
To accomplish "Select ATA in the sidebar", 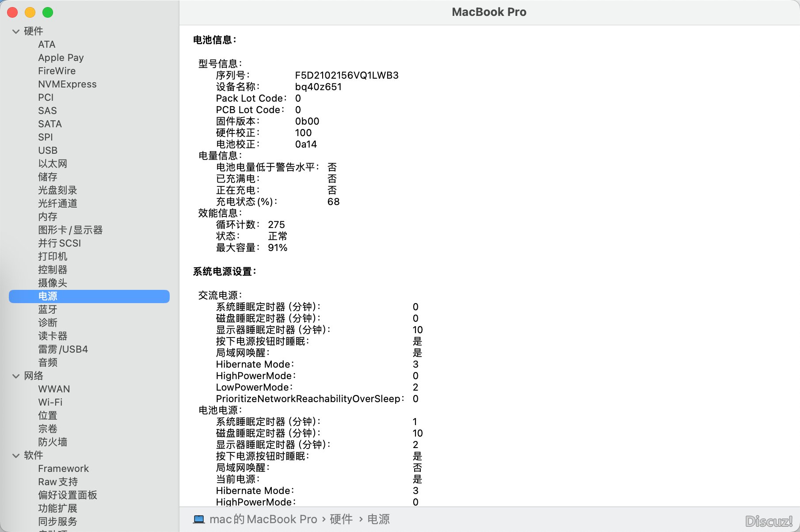I will point(47,45).
